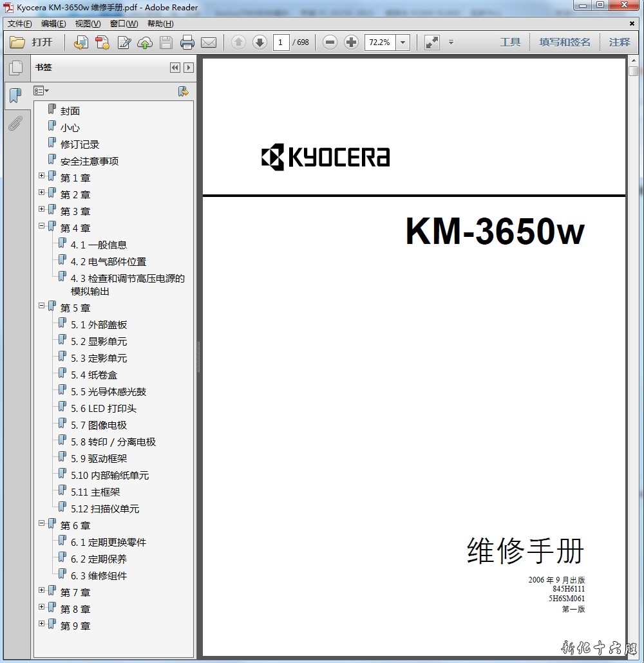Open the 填写和签名 pane
644x663 pixels.
tap(564, 42)
